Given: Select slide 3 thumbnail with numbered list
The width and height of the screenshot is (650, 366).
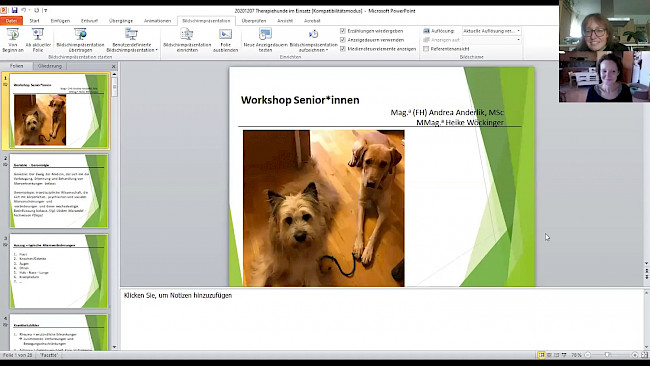Looking at the screenshot, I should pyautogui.click(x=58, y=271).
